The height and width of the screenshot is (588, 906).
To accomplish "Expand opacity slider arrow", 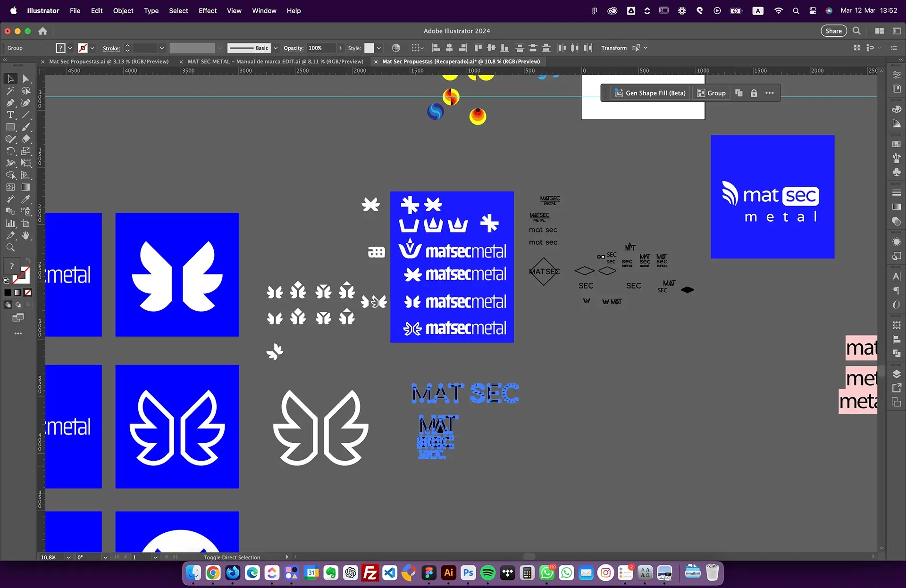I will click(340, 48).
